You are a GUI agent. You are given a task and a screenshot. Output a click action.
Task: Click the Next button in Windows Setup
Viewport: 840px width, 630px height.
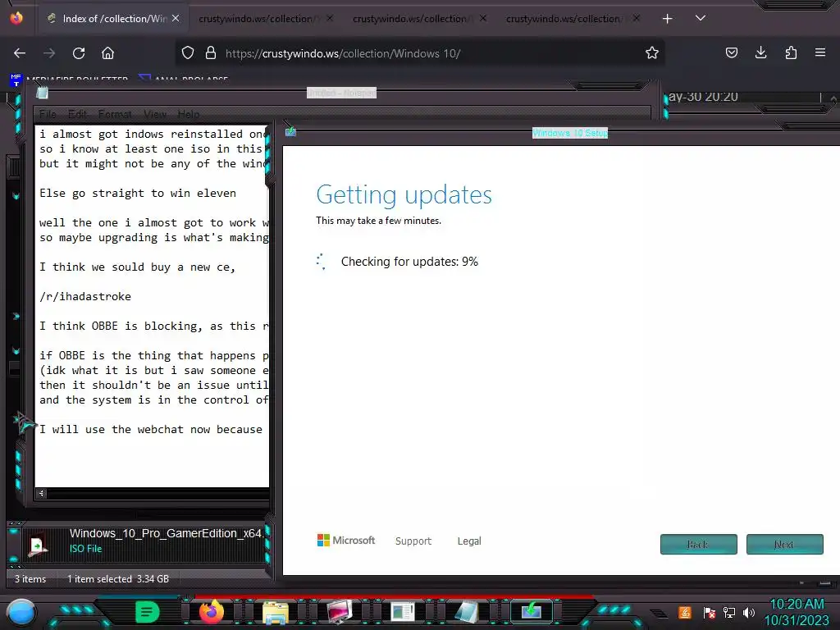click(785, 545)
